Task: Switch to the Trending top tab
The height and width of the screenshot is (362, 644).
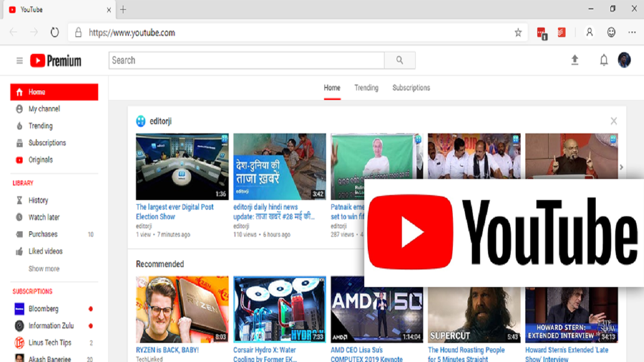Action: point(366,87)
